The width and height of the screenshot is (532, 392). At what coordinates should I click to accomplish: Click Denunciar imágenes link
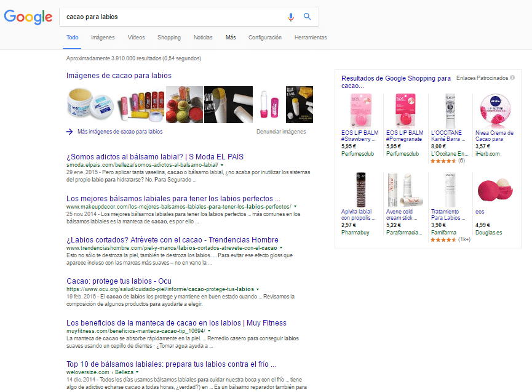(x=281, y=132)
